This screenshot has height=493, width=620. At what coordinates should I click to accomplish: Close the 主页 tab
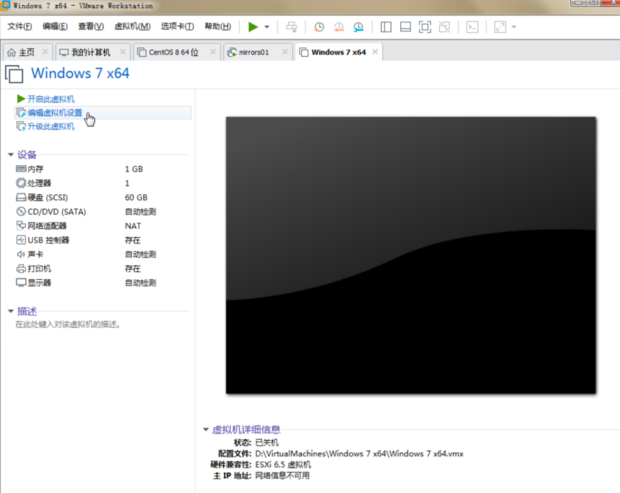(45, 52)
